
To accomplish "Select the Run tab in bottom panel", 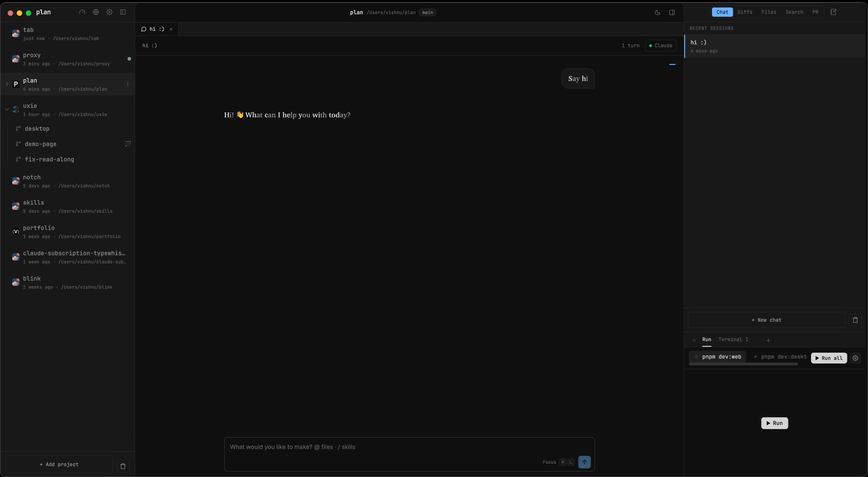I will [707, 340].
